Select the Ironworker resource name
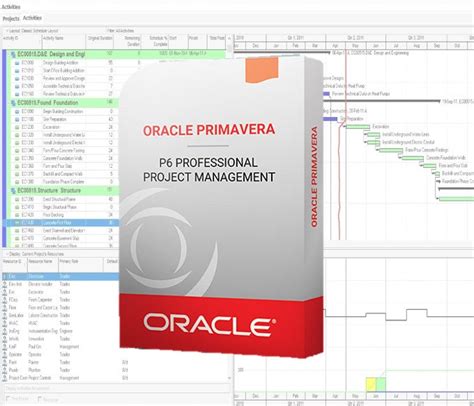The width and height of the screenshot is (474, 406). [x=36, y=339]
